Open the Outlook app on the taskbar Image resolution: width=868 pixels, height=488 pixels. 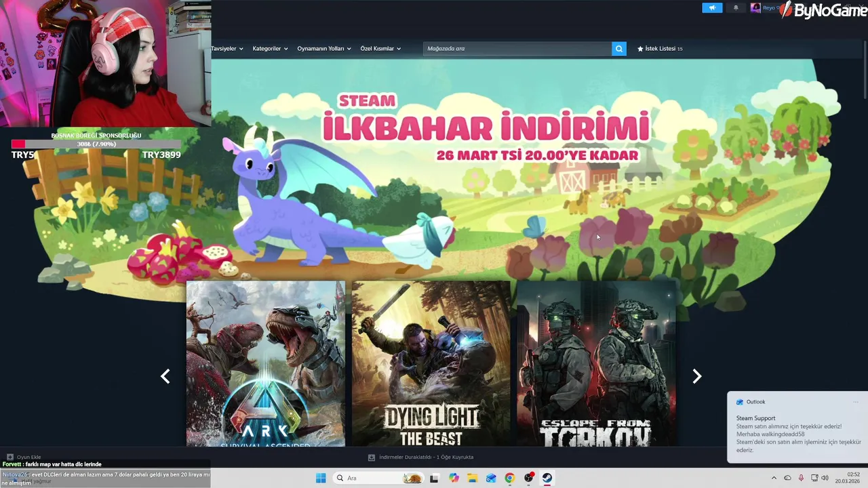click(491, 478)
